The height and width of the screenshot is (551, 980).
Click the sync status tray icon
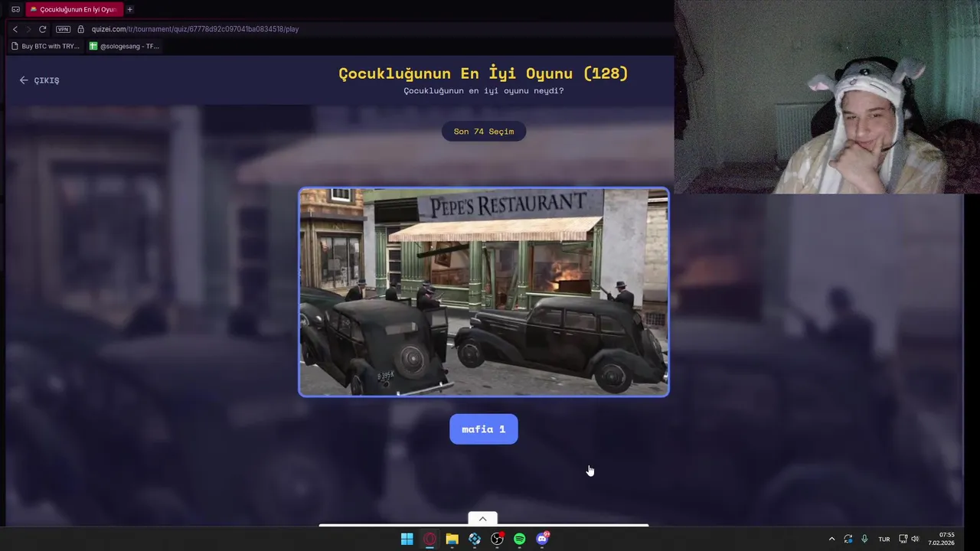(x=848, y=539)
